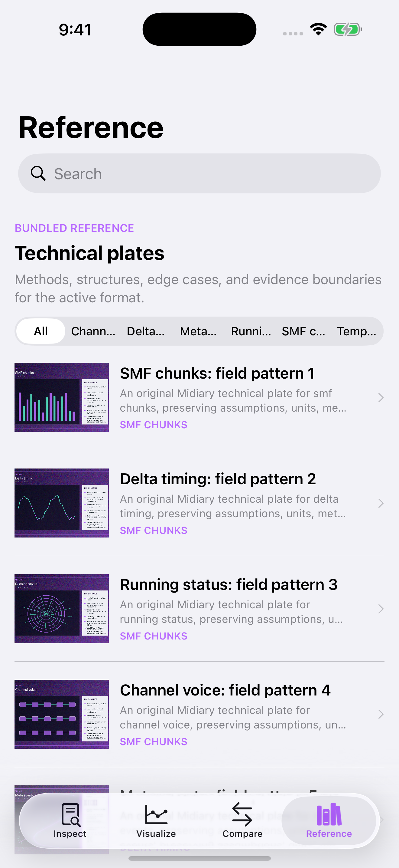This screenshot has height=868, width=399.
Task: Open the Inspect tab
Action: (x=70, y=820)
